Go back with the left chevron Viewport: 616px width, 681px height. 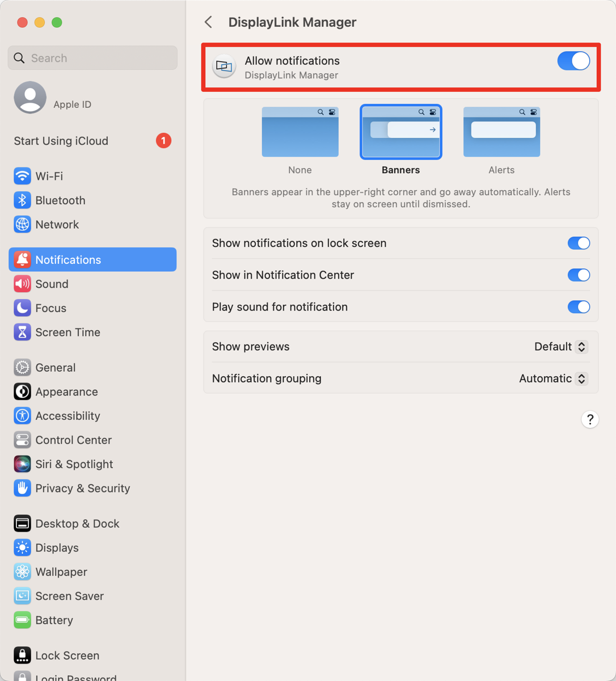[208, 22]
